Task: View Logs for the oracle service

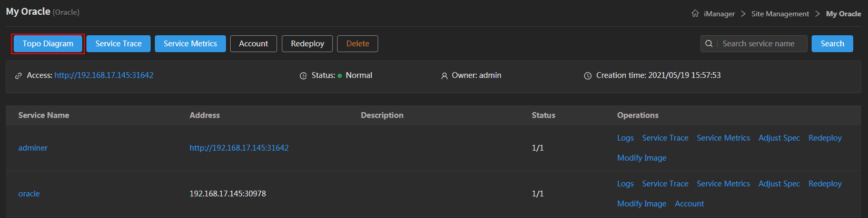Action: pos(625,184)
